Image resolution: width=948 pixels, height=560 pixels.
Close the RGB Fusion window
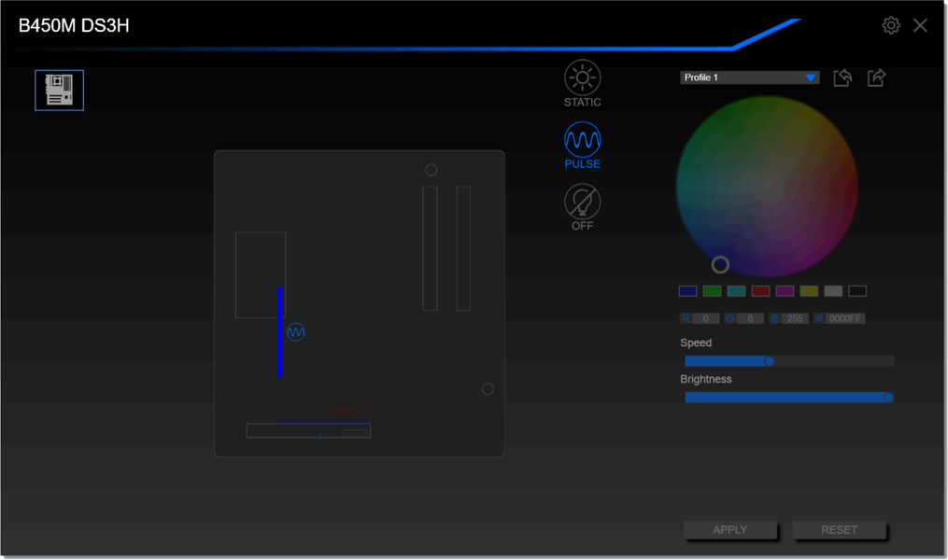pos(920,25)
